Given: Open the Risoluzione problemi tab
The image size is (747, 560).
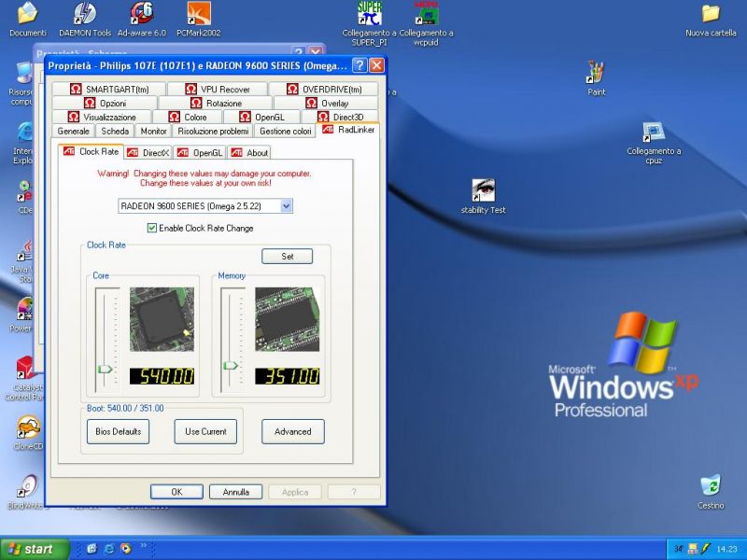Looking at the screenshot, I should tap(213, 131).
